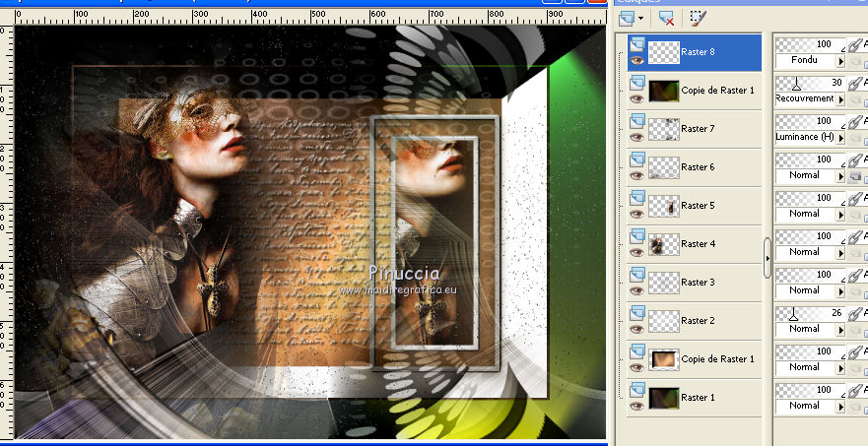Select the Raster 8 layer name
Screen dimensions: 868x446
(x=698, y=52)
